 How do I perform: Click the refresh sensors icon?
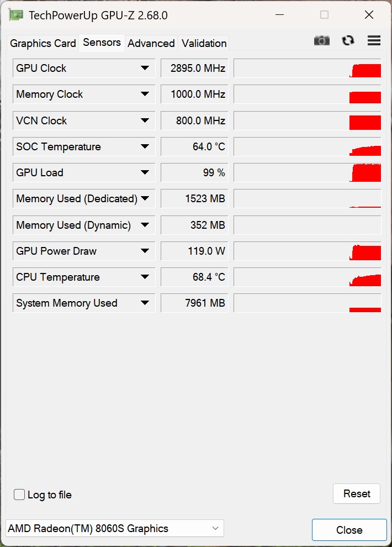click(348, 40)
